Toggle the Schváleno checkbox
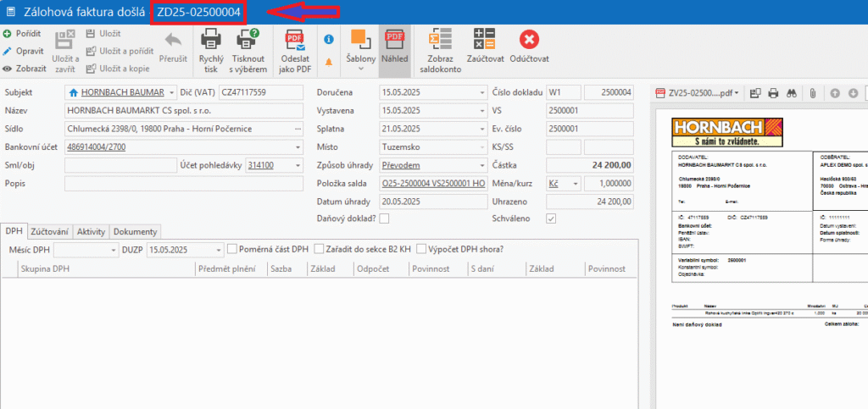The width and height of the screenshot is (868, 409). coord(551,218)
